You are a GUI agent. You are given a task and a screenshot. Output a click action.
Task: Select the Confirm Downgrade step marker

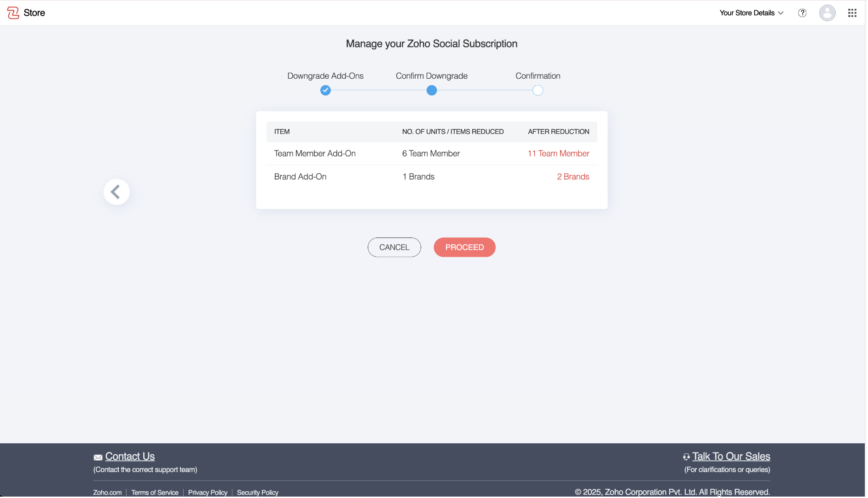click(432, 90)
